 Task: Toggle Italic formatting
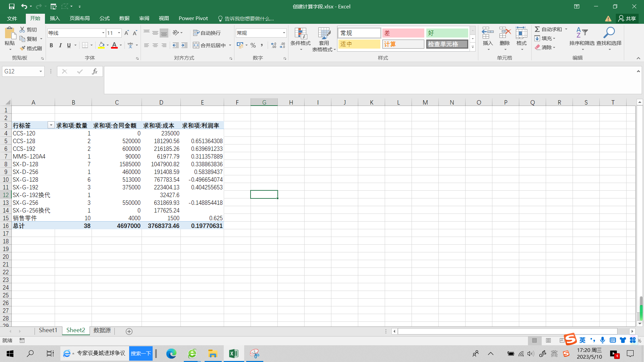(60, 45)
